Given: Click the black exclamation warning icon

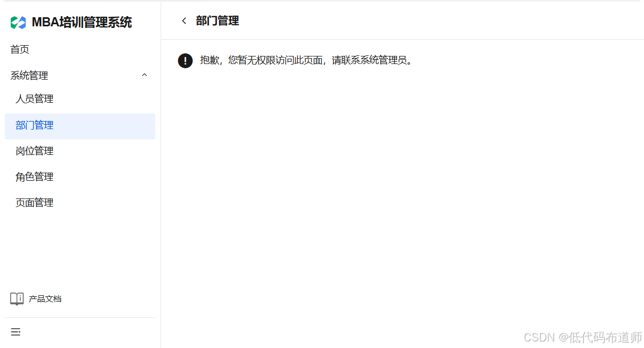Looking at the screenshot, I should [x=185, y=61].
